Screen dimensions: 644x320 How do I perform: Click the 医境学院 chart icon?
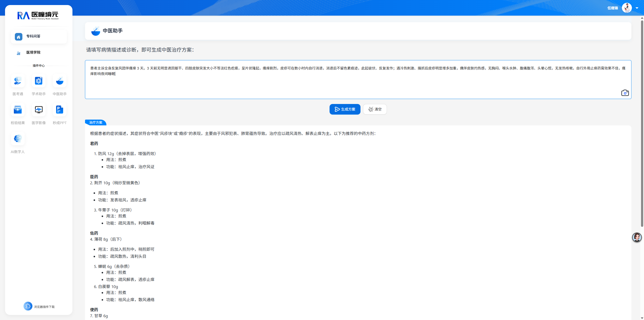point(18,53)
